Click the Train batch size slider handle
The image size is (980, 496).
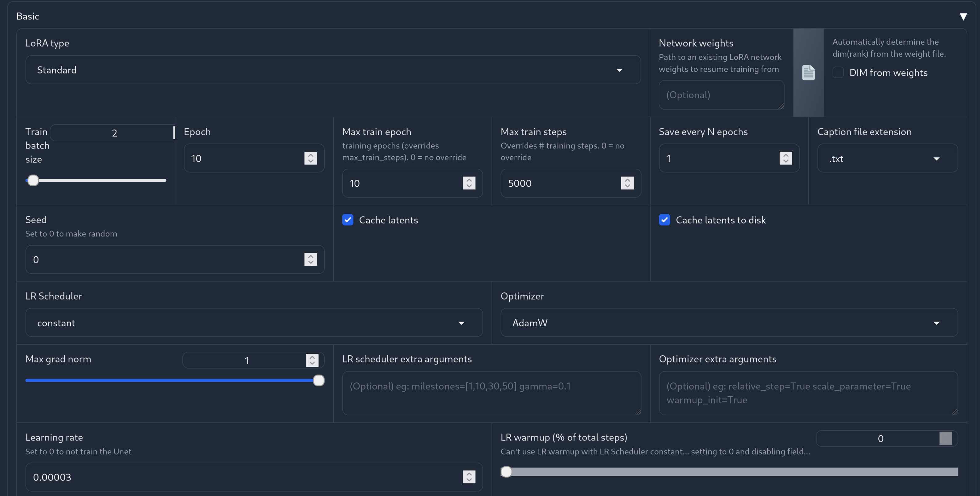pyautogui.click(x=33, y=180)
